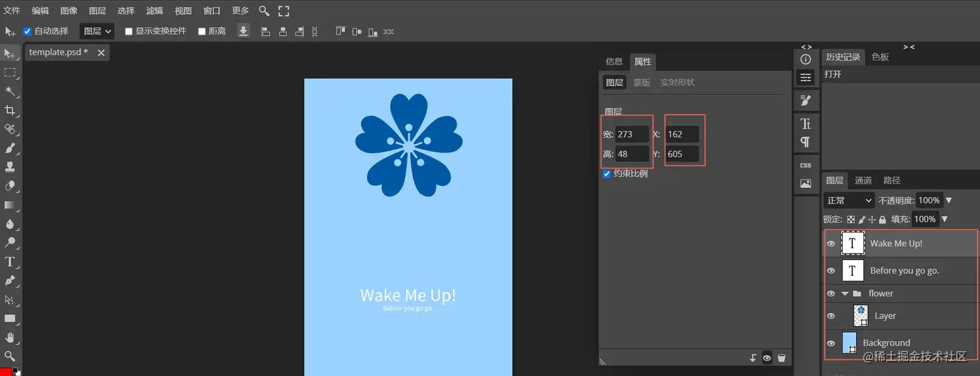The height and width of the screenshot is (376, 980).
Task: Select the Eraser tool
Action: click(10, 186)
